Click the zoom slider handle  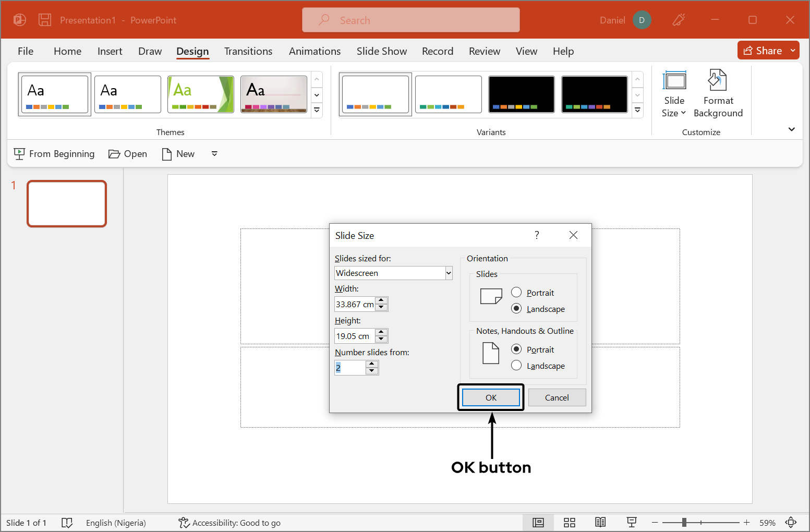point(684,523)
